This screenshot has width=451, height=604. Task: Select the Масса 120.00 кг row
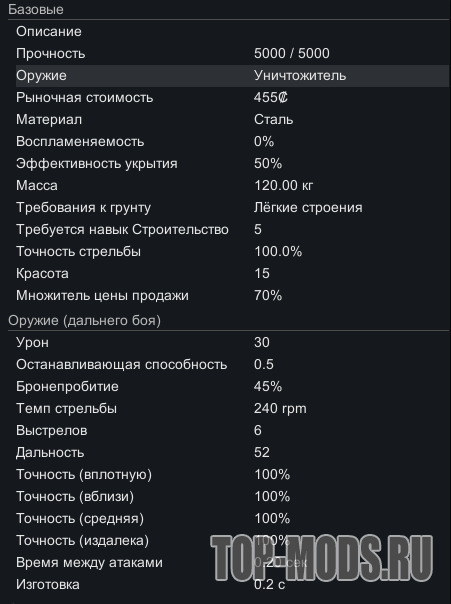232,186
